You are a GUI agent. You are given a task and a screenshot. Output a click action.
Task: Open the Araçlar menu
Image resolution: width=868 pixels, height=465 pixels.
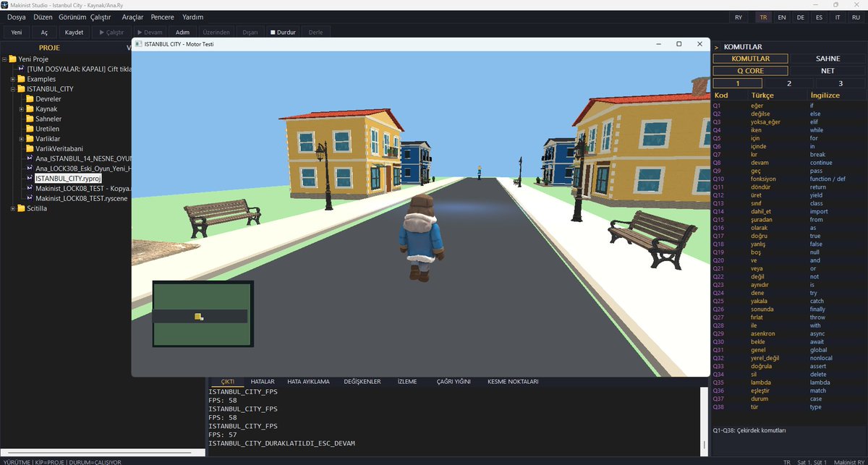[132, 17]
